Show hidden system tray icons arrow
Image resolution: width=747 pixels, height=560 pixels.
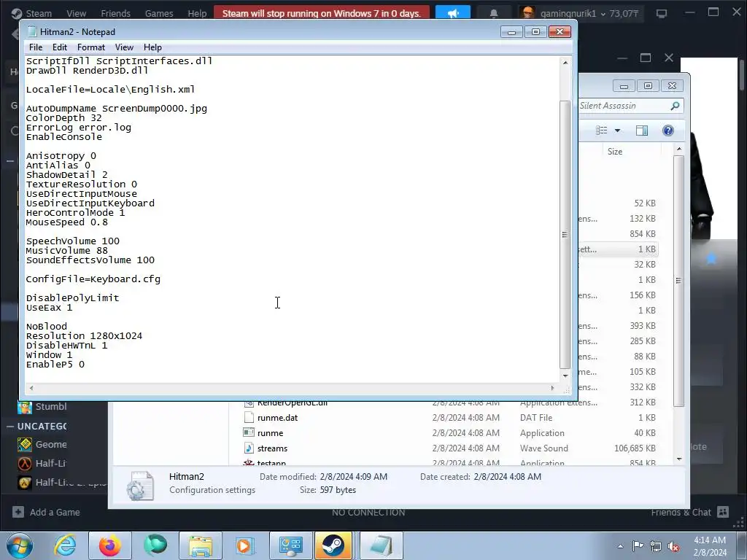pyautogui.click(x=620, y=546)
